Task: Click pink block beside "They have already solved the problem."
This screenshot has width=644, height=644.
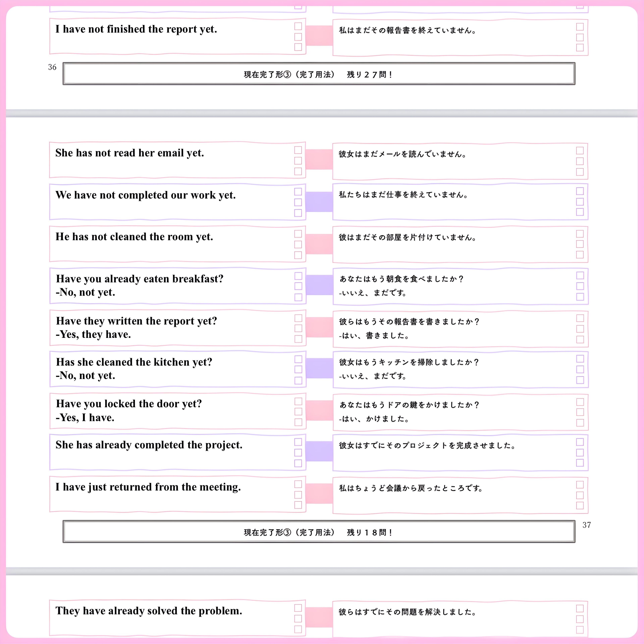Action: point(319,617)
